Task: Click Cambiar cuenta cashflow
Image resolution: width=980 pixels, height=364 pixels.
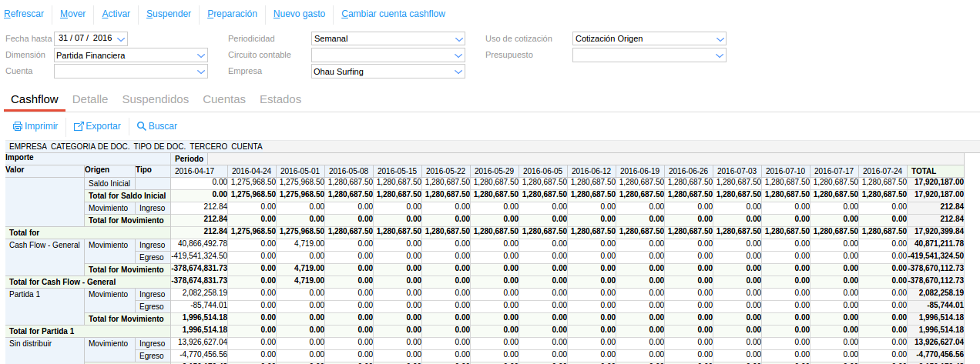Action: (393, 14)
